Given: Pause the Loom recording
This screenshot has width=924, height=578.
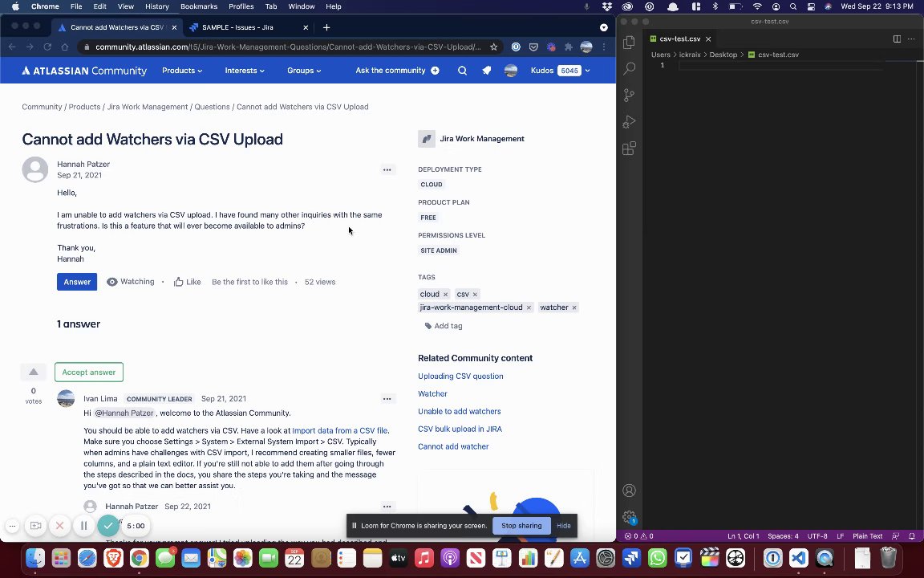Looking at the screenshot, I should coord(83,526).
